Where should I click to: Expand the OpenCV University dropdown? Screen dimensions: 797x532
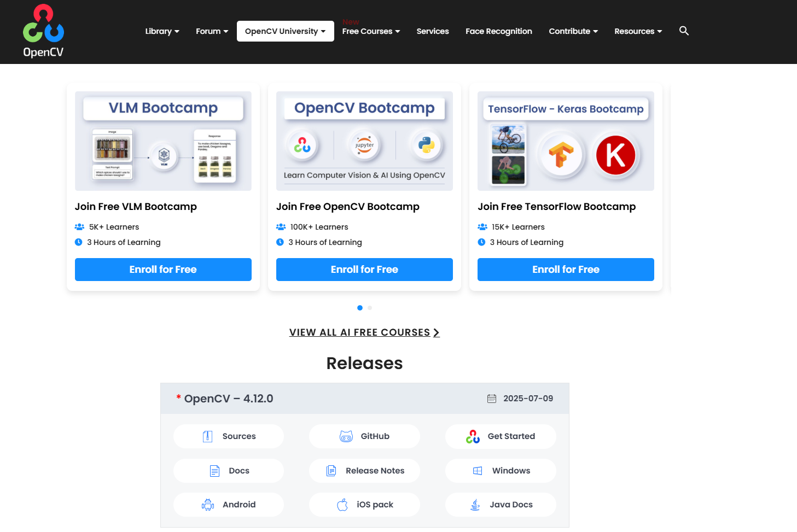[x=285, y=31]
